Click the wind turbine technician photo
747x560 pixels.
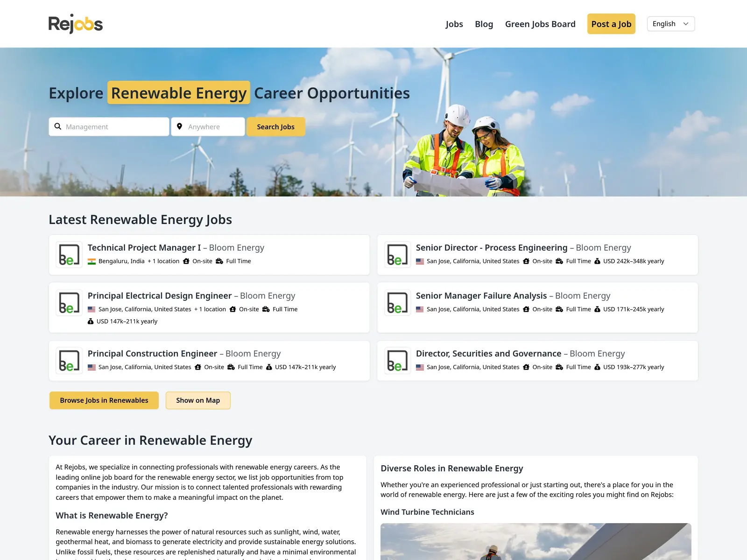coord(536,541)
